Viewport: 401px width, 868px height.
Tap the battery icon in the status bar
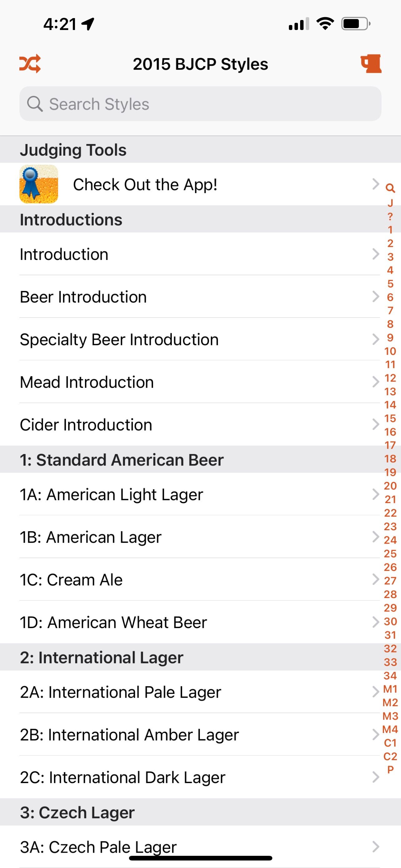(355, 24)
